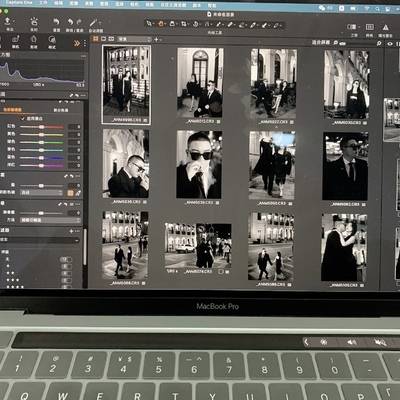Image resolution: width=400 pixels, height=400 pixels.
Task: Click the plus icon in the Filters panel header
Action: point(71,231)
